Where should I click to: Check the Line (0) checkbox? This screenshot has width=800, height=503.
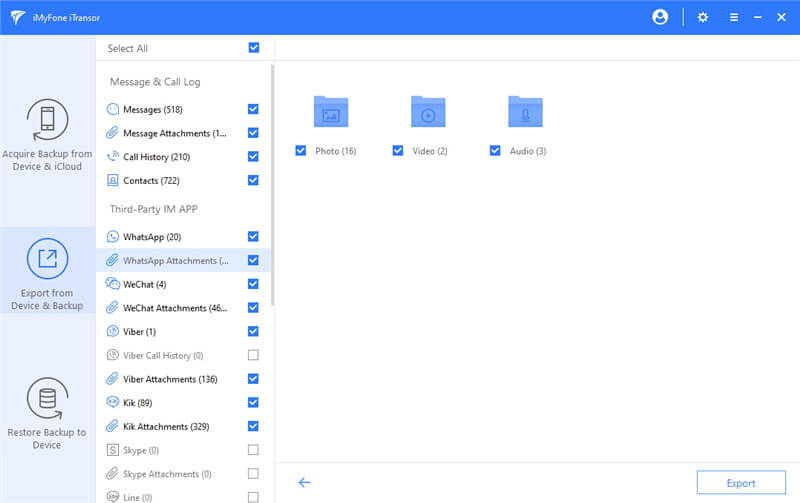(x=253, y=496)
